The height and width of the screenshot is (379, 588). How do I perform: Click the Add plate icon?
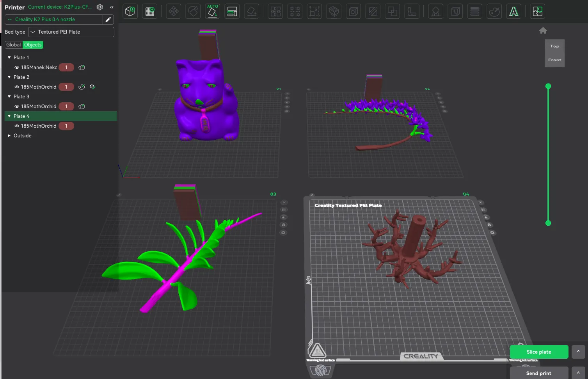[x=150, y=12]
